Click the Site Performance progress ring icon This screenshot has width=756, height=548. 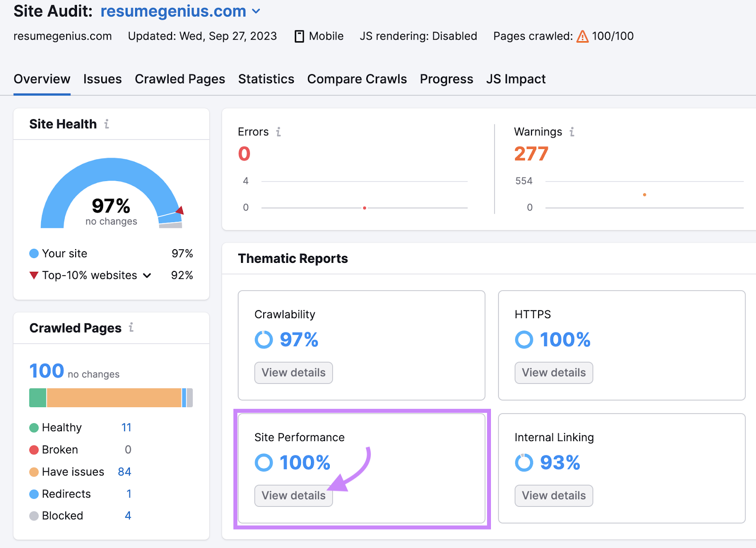click(264, 462)
